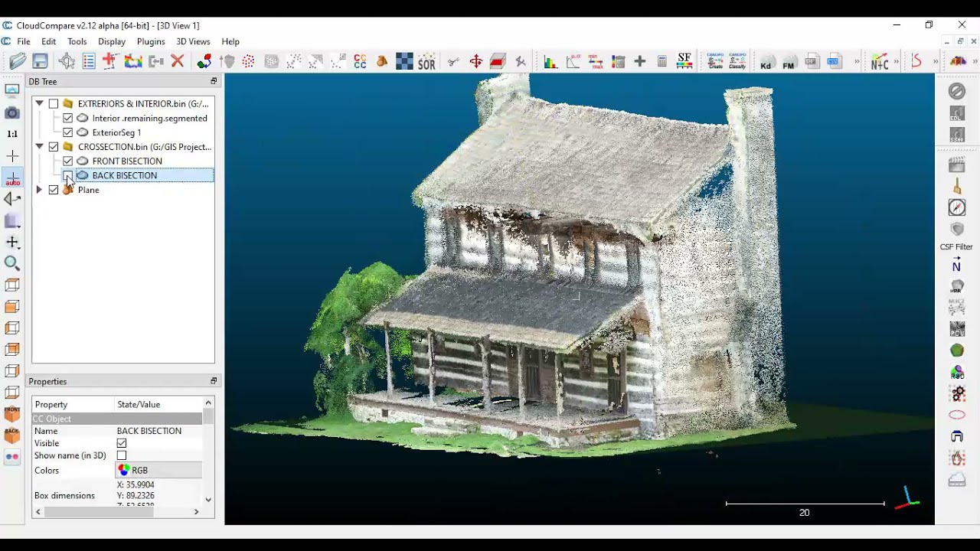Select ExteriorSeg 1 in the DB Tree
Screen dimensions: 980x551
116,132
